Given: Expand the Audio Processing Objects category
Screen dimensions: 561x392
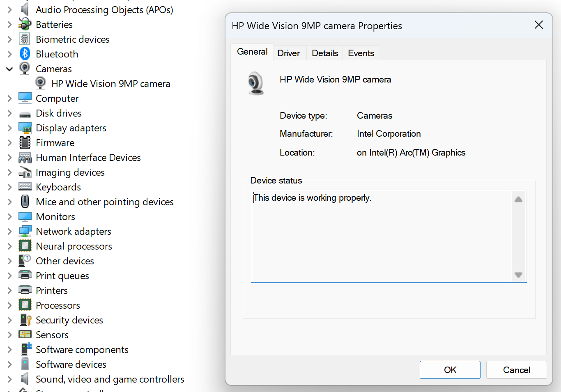Looking at the screenshot, I should [9, 10].
